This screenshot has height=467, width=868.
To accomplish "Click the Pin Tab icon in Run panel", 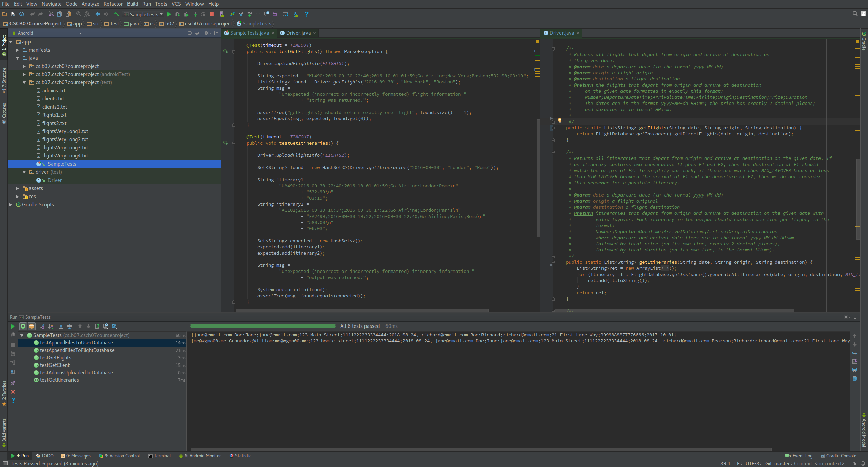I will point(13,383).
